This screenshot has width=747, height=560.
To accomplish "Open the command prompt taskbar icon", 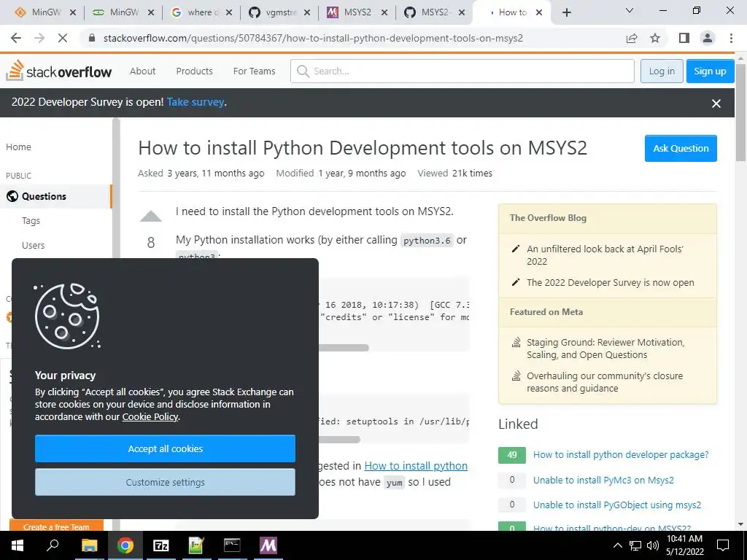I will [x=232, y=545].
